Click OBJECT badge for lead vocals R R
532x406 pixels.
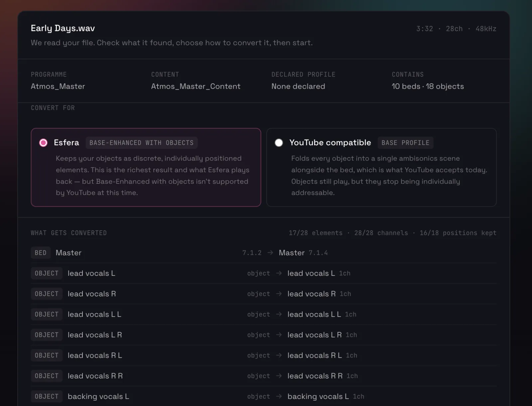[x=47, y=376]
